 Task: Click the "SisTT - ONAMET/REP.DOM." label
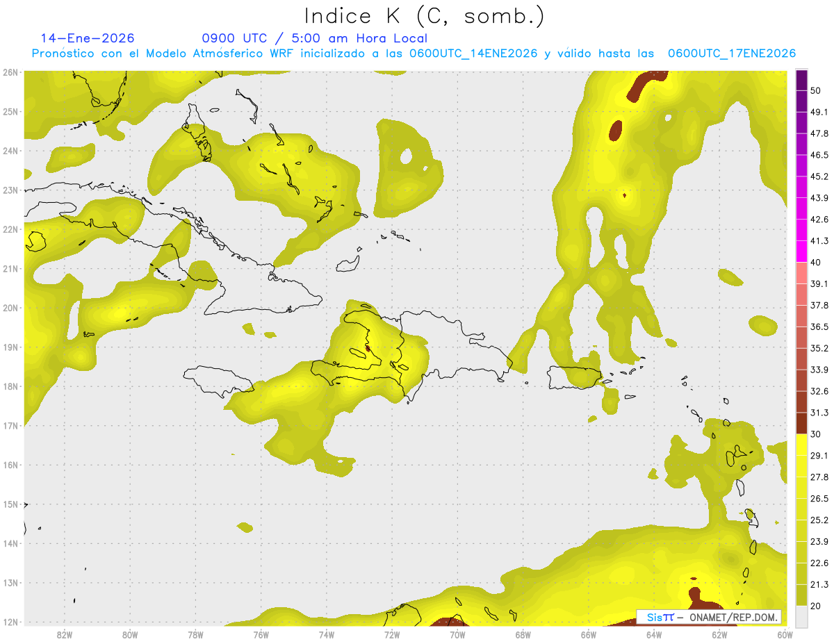[x=709, y=617]
